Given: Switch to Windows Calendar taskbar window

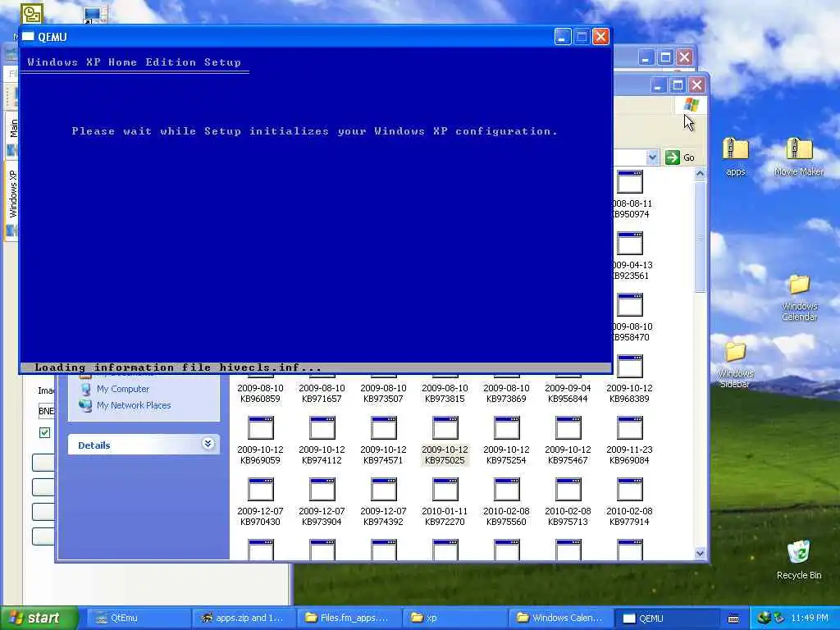Looking at the screenshot, I should pyautogui.click(x=559, y=619).
